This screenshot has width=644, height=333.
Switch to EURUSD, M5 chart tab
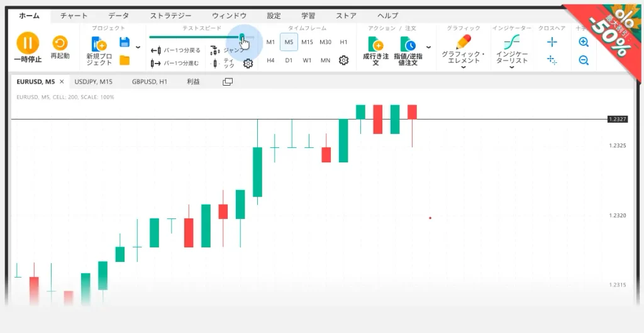(x=35, y=82)
